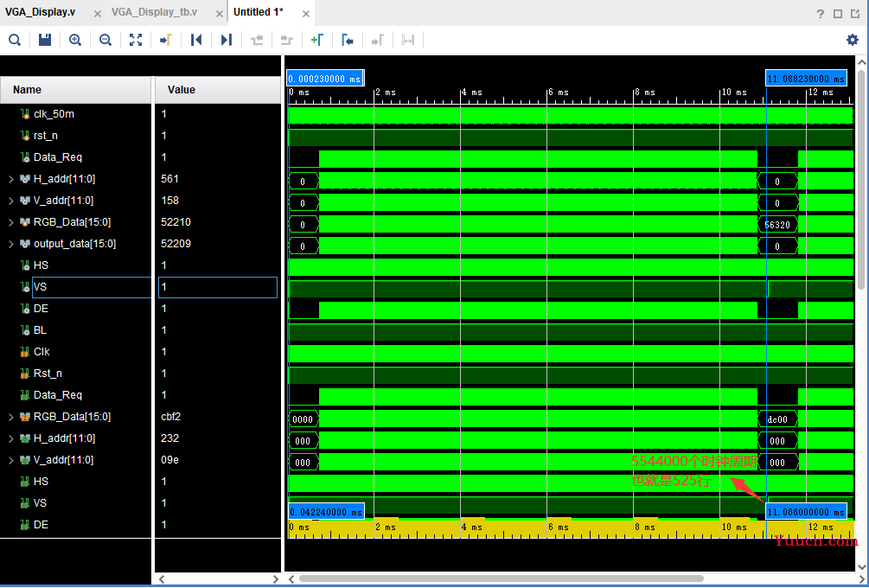This screenshot has width=869, height=588.
Task: Expand the second RGB_Data[15:0] bus with value cbf2
Action: (10, 417)
